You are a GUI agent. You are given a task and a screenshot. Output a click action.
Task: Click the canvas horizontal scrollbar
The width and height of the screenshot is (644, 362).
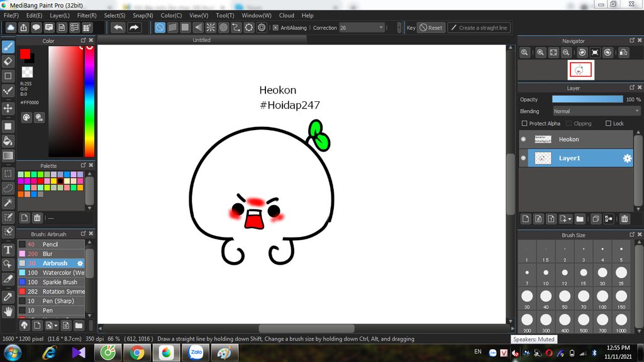(x=306, y=328)
